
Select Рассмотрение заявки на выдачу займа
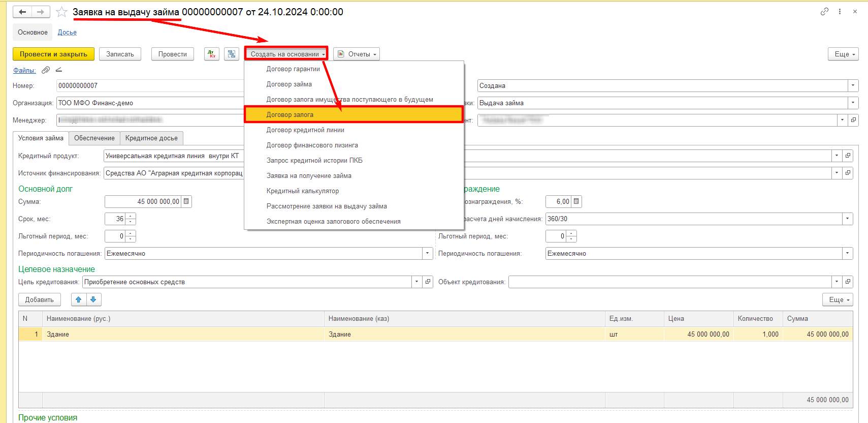(354, 206)
